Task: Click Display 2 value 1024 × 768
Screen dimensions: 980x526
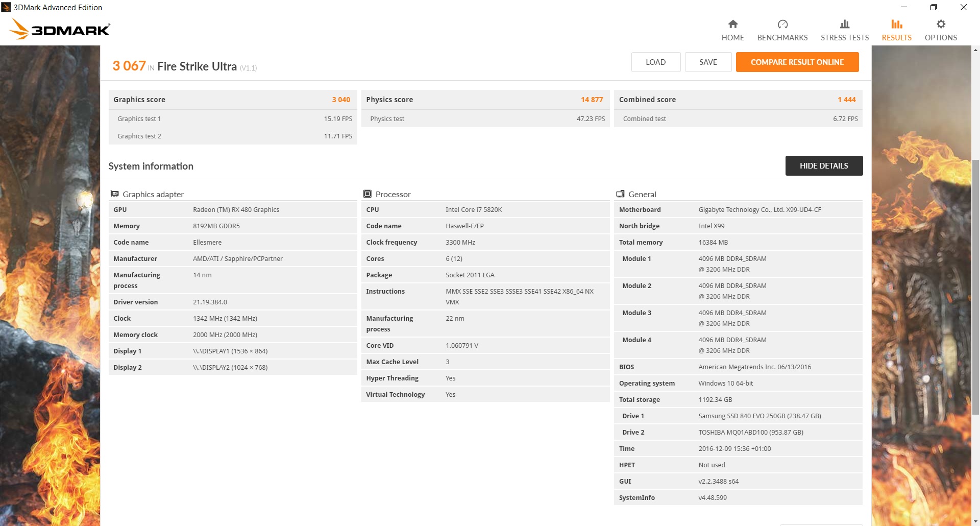Action: coord(230,367)
